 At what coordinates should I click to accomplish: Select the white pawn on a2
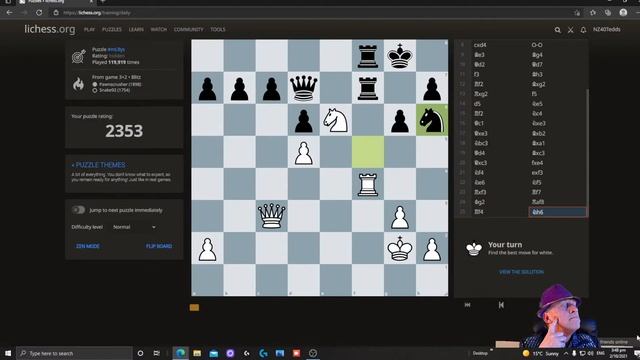point(207,249)
